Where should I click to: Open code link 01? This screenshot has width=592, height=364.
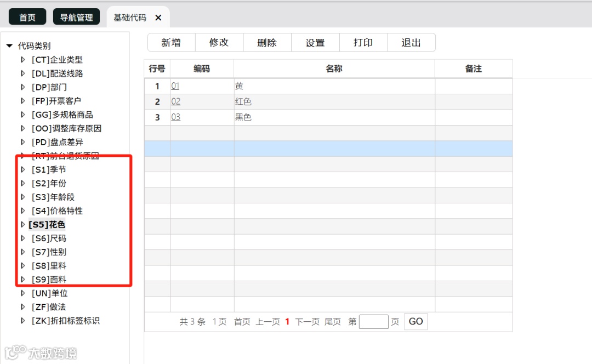coord(175,86)
